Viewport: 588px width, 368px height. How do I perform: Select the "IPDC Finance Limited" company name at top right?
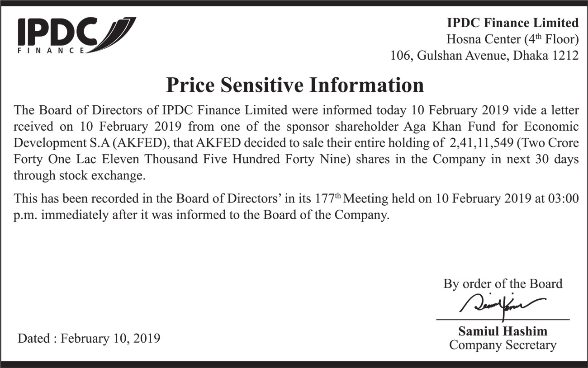(512, 23)
